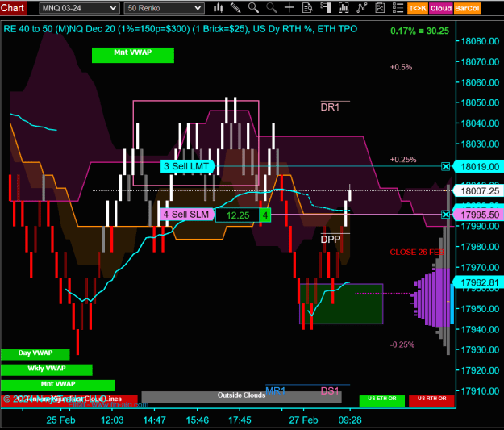Click the Outside Clouds gray button
The width and height of the screenshot is (504, 430).
click(x=241, y=397)
